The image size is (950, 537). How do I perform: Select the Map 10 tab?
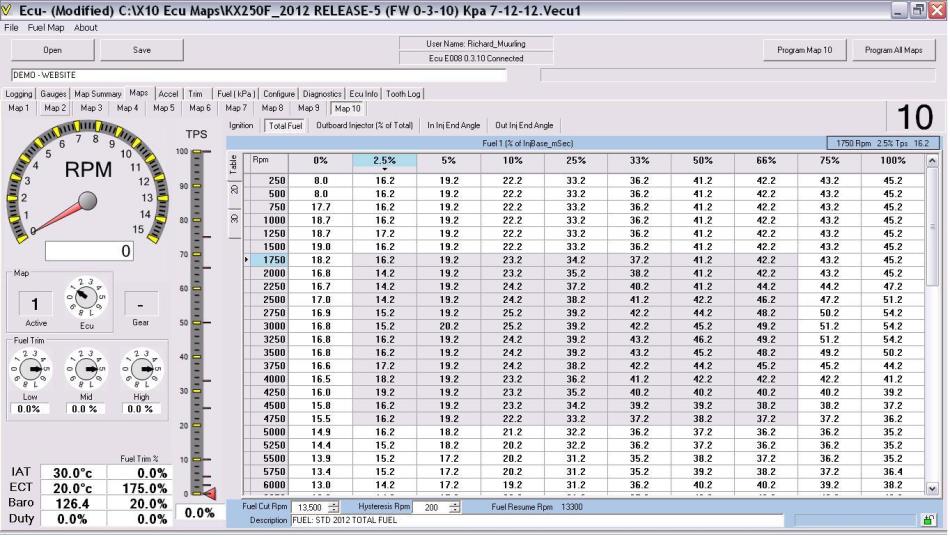point(347,108)
